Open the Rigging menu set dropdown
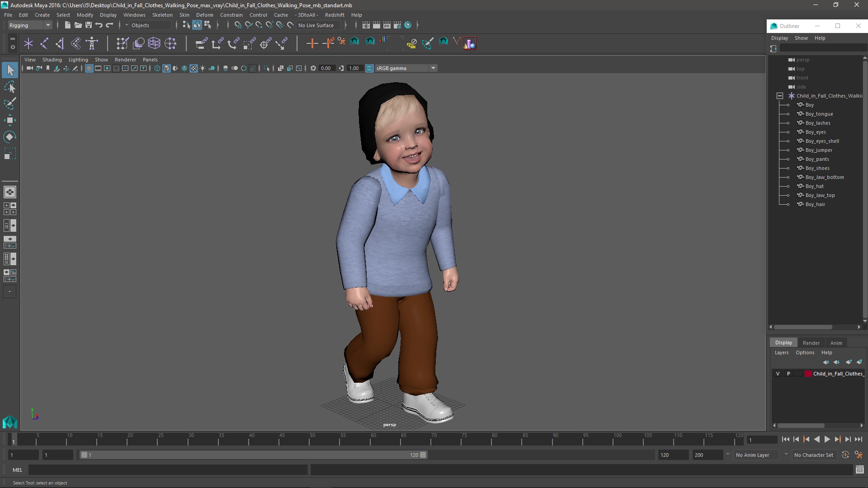The height and width of the screenshot is (488, 868). click(x=30, y=25)
